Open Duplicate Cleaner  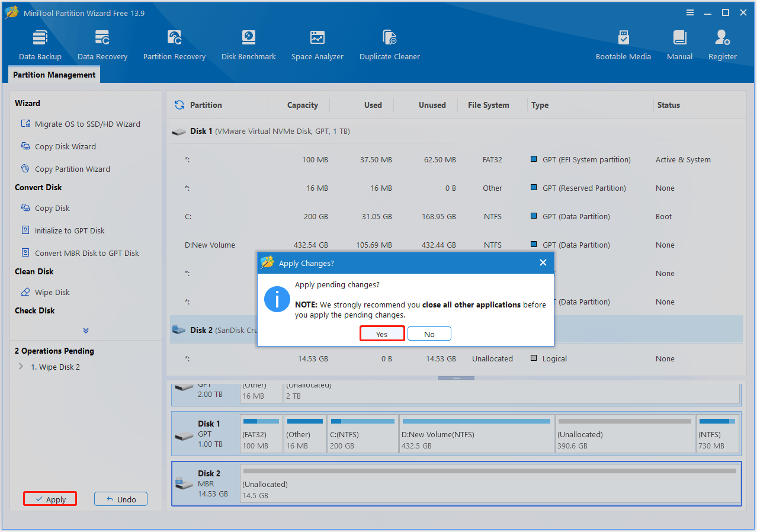click(390, 44)
